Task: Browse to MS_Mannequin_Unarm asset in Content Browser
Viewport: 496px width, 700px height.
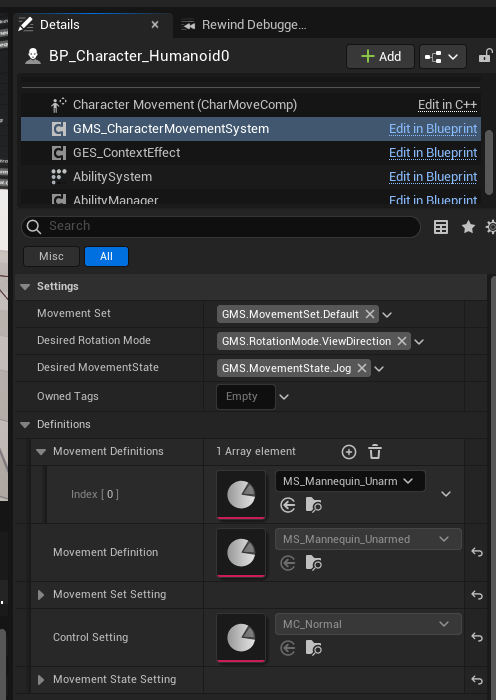Action: click(x=313, y=505)
